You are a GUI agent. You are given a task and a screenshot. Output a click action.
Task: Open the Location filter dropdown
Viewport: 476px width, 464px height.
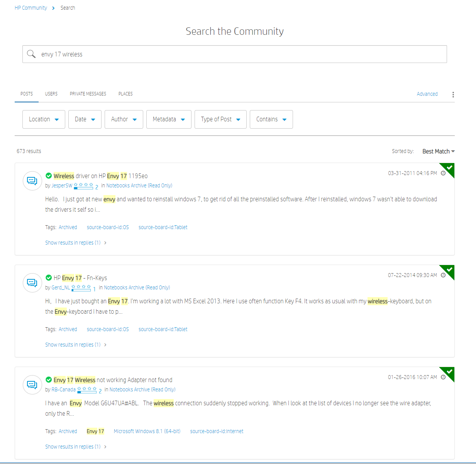[x=44, y=119]
